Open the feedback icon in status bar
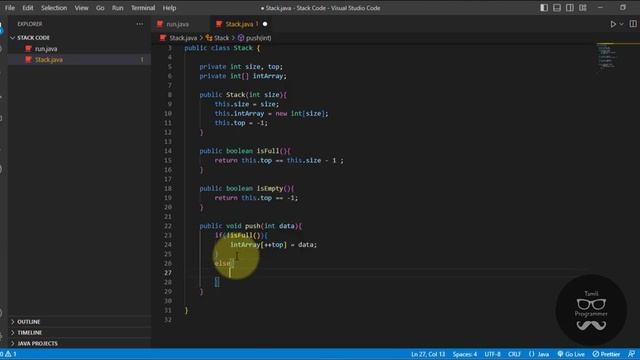This screenshot has width=640, height=360. (x=631, y=354)
